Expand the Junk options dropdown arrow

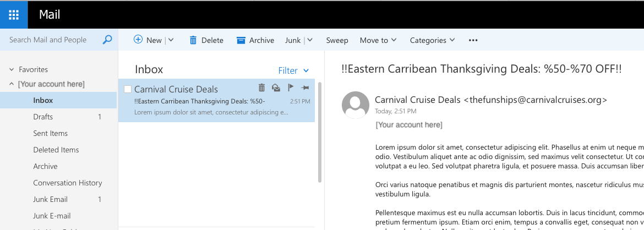[x=309, y=40]
